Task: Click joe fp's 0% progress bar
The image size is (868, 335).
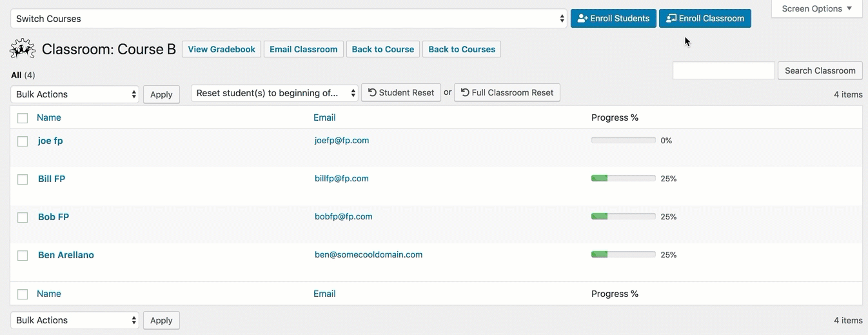Action: pos(624,140)
